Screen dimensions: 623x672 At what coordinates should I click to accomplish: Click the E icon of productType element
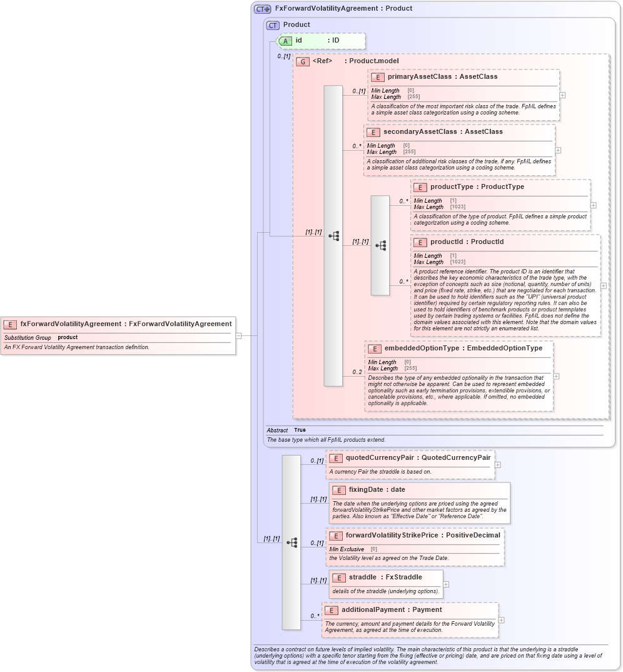(x=420, y=186)
